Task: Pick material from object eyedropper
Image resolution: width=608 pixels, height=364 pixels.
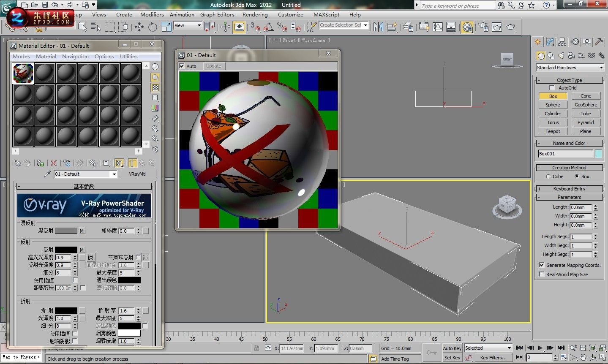Action: [x=47, y=174]
